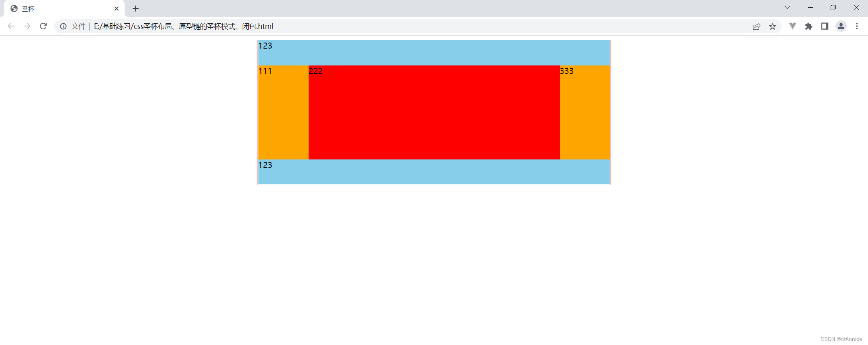Go back using the browser back arrow
This screenshot has width=868, height=345.
click(11, 26)
